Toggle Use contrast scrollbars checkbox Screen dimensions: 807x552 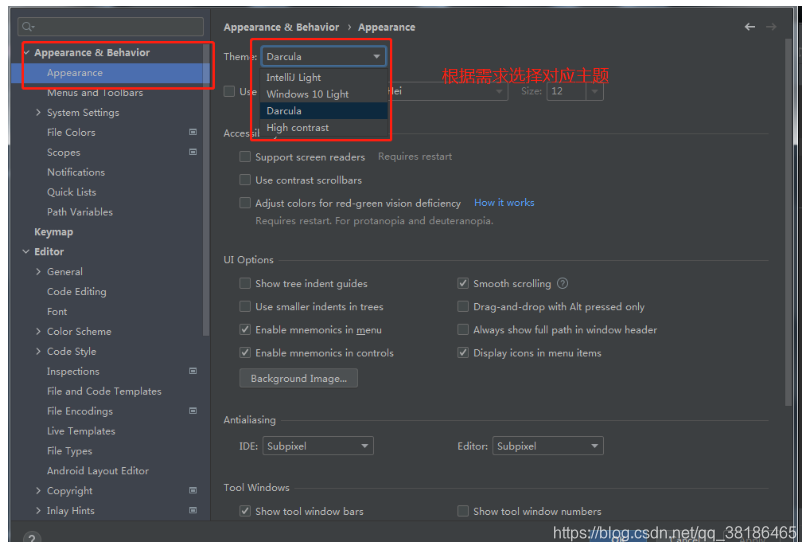coord(245,180)
